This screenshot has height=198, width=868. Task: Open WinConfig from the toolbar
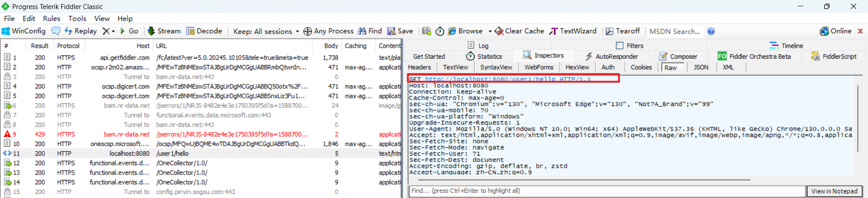click(x=24, y=31)
